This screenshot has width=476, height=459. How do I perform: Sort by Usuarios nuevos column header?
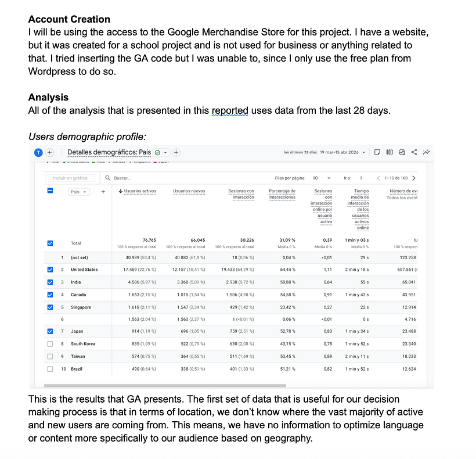189,191
